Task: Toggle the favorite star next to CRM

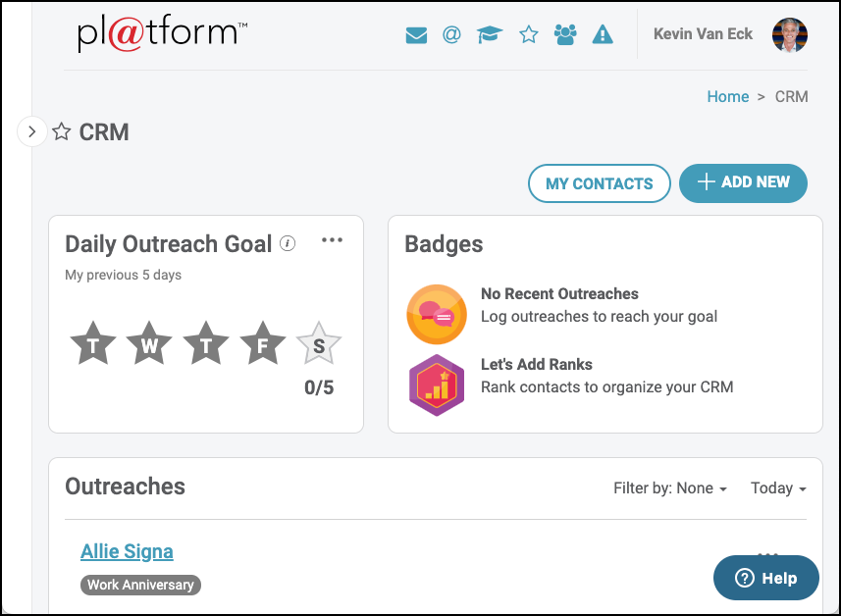Action: click(x=62, y=132)
